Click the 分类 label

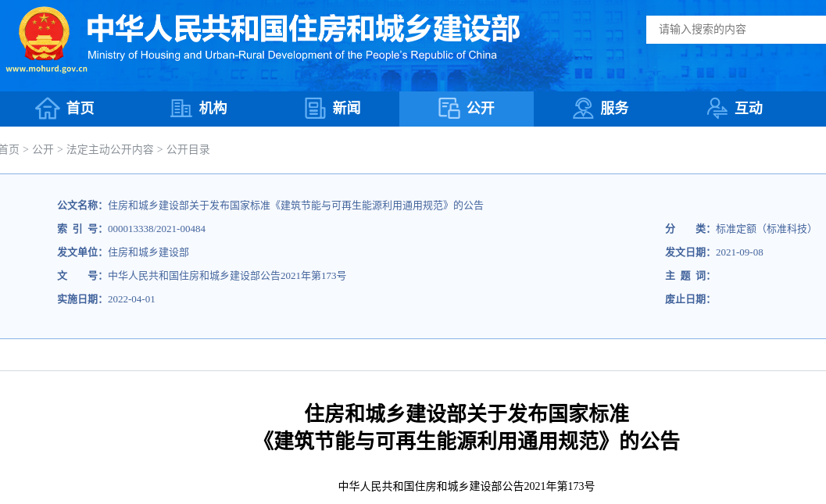point(688,229)
